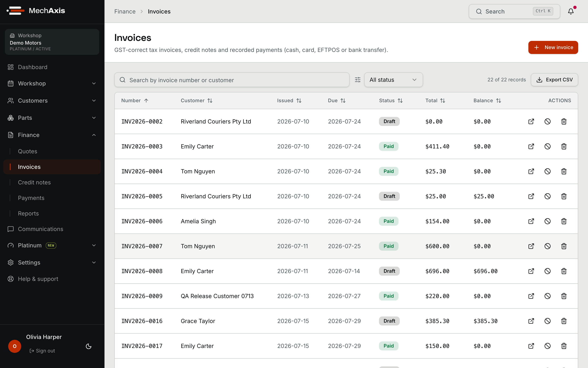Image resolution: width=588 pixels, height=368 pixels.
Task: Sort table by Issued date
Action: [x=289, y=101]
